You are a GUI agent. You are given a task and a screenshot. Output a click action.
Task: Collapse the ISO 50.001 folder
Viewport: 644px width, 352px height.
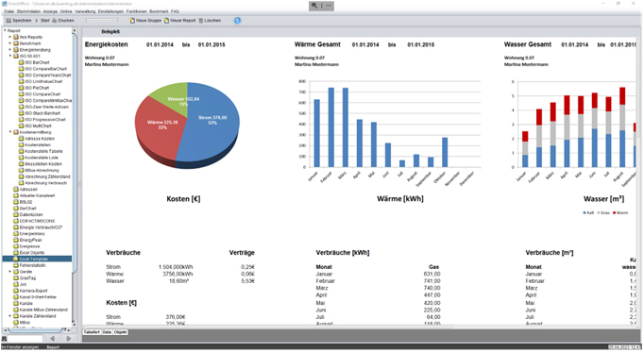(10, 56)
